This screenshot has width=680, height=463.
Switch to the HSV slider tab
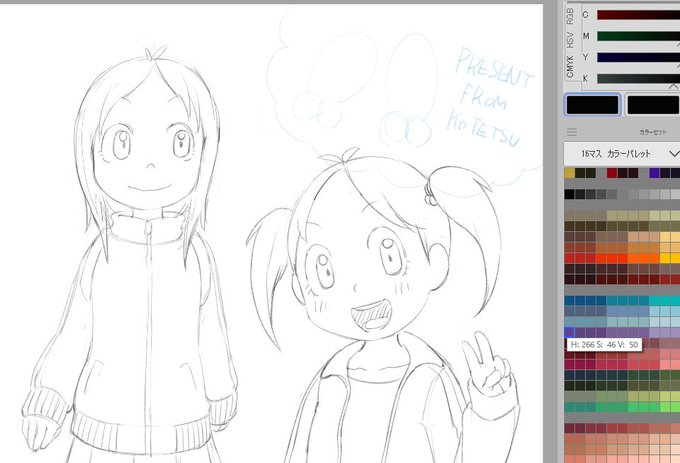[569, 40]
